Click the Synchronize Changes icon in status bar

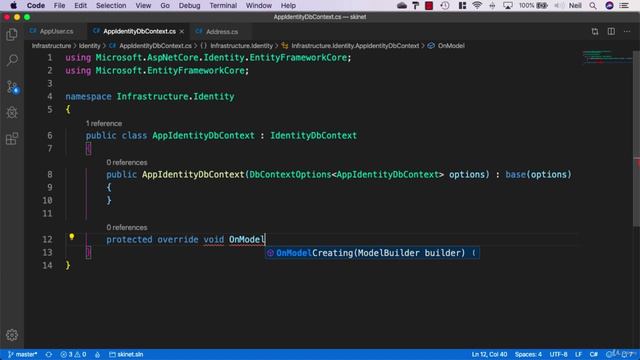coord(49,354)
